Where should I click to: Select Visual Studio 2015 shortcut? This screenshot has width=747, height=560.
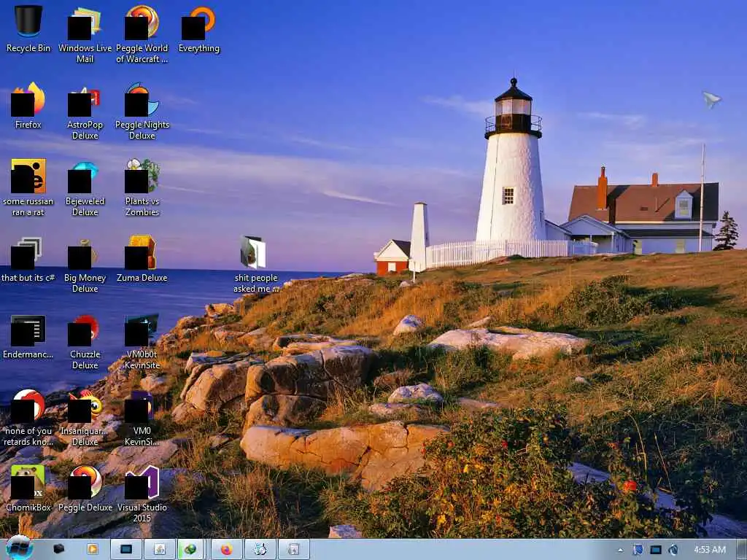(x=142, y=482)
